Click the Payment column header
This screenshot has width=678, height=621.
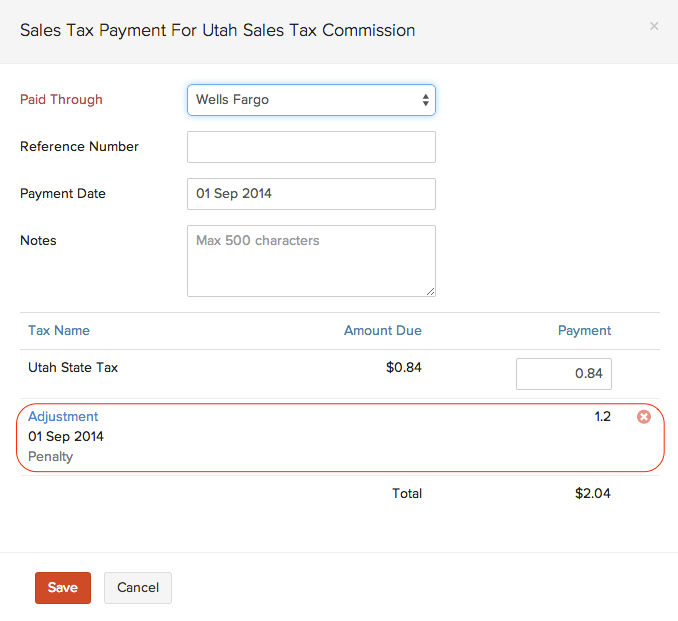tap(584, 330)
